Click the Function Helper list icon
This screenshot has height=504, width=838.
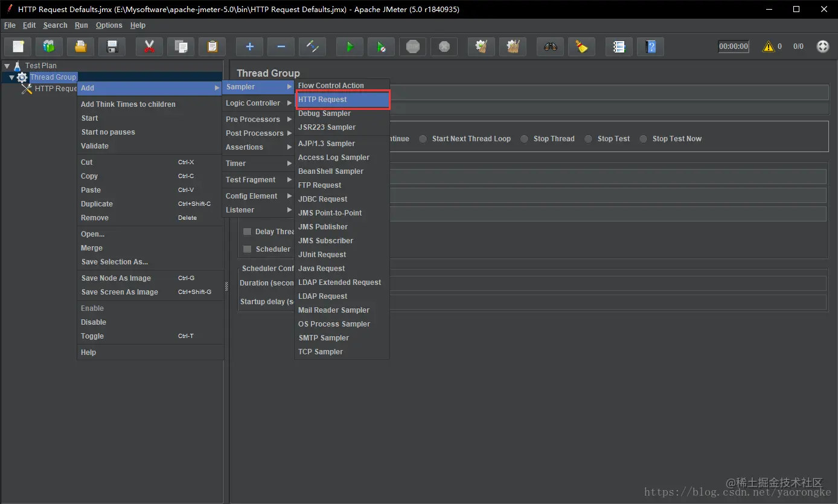pyautogui.click(x=619, y=46)
